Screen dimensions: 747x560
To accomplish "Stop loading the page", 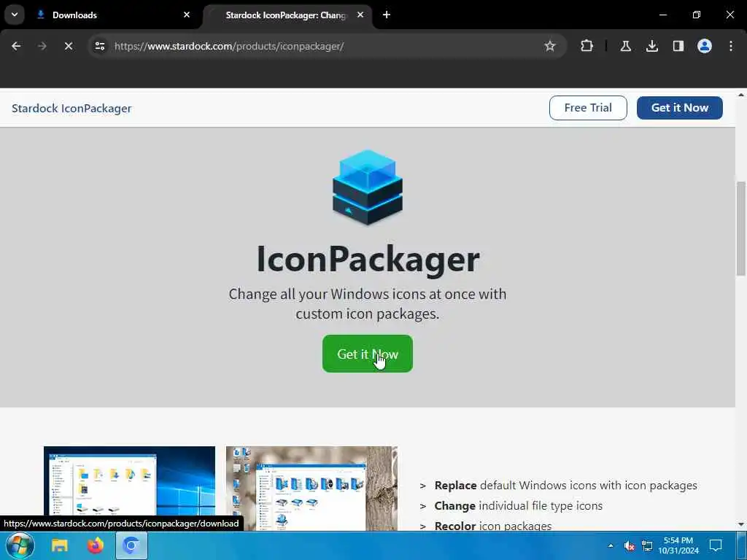I will [68, 46].
